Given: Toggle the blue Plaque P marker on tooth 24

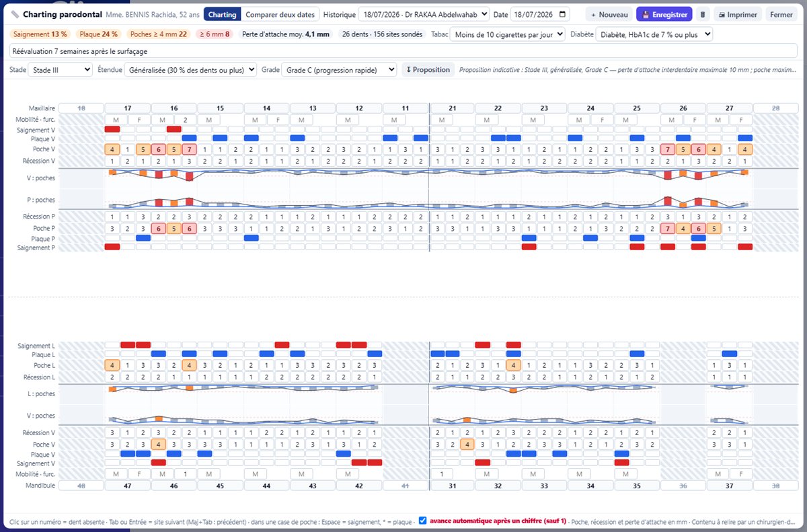Looking at the screenshot, I should [x=590, y=237].
